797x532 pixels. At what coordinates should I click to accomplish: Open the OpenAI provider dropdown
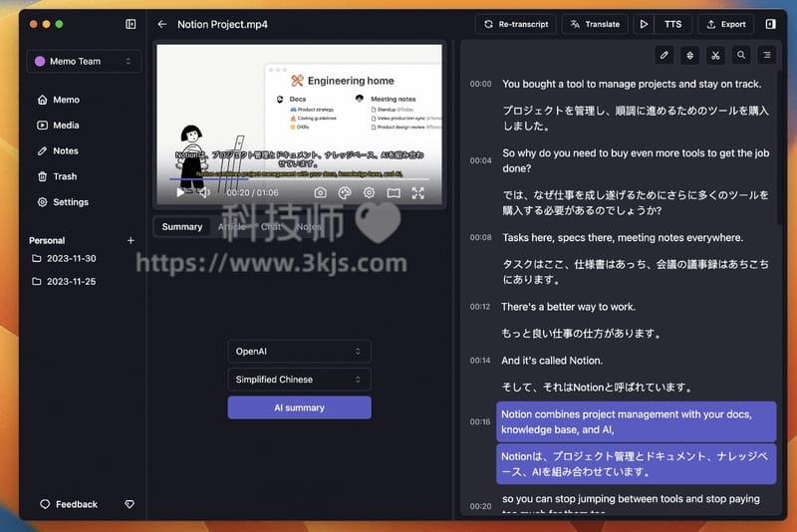click(299, 351)
